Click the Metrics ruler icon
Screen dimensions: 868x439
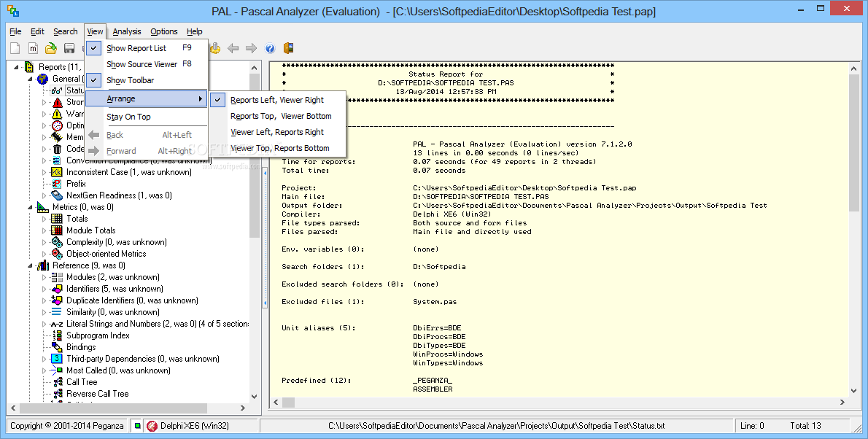click(43, 207)
